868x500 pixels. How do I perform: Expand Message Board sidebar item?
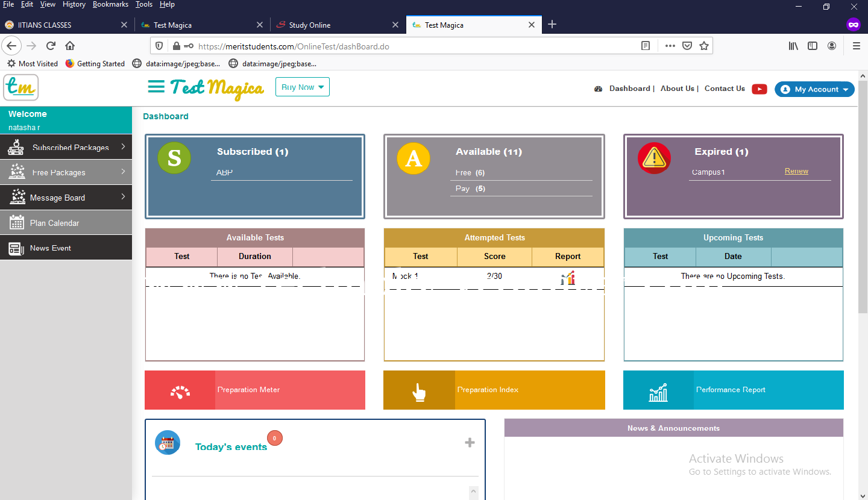coord(66,198)
